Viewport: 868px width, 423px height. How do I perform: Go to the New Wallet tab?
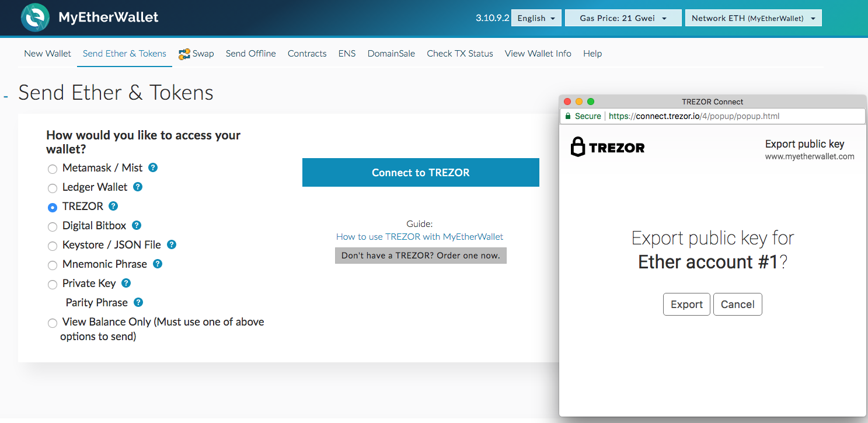(47, 54)
